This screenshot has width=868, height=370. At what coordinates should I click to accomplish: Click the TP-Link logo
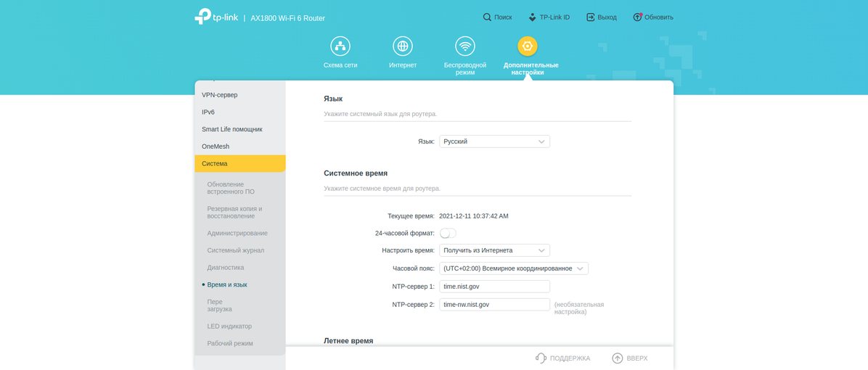(216, 17)
